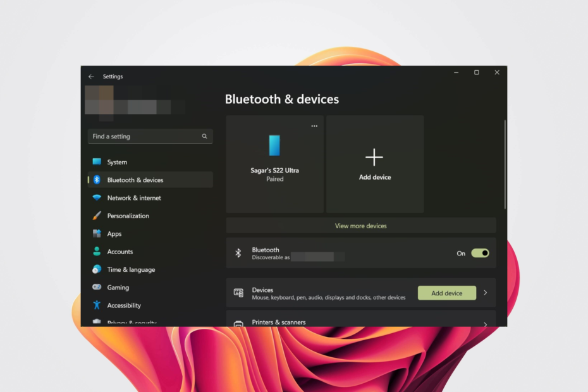
Task: Click the Gaming controller icon
Action: (x=98, y=287)
